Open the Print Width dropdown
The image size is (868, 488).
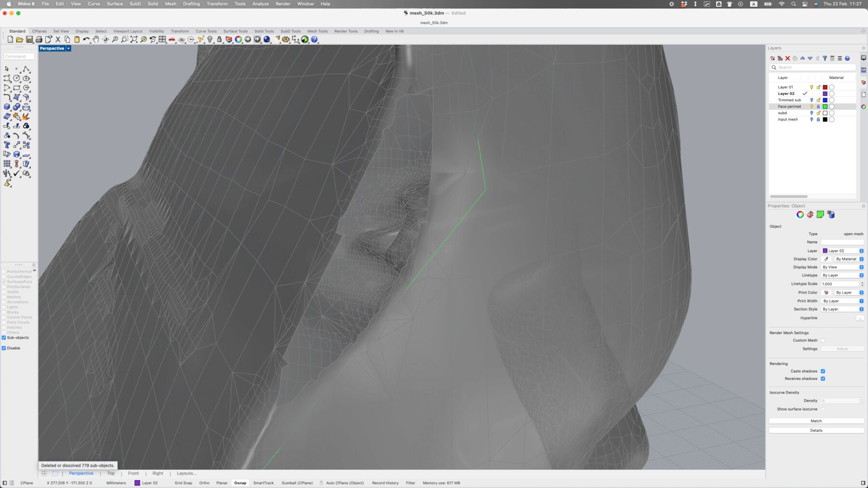coord(842,301)
